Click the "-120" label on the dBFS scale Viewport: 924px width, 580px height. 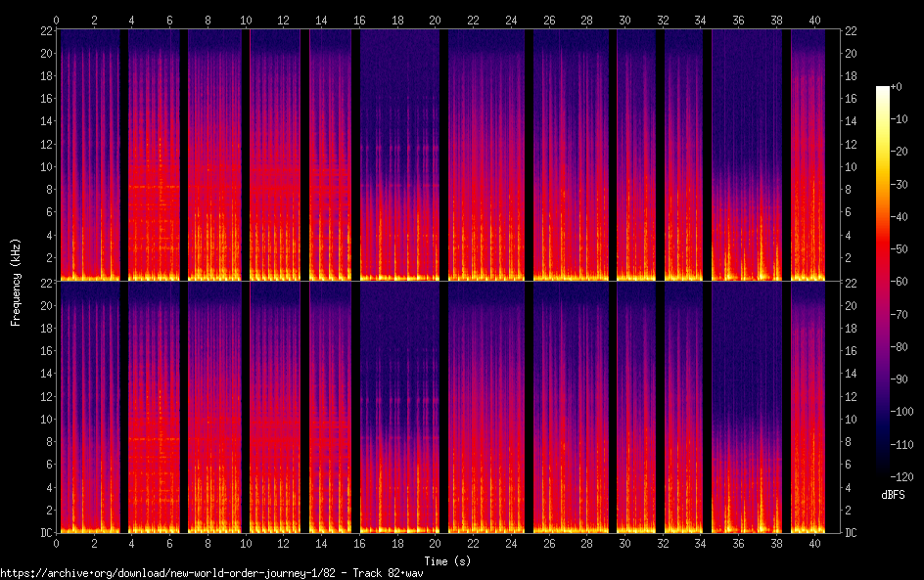tap(901, 476)
